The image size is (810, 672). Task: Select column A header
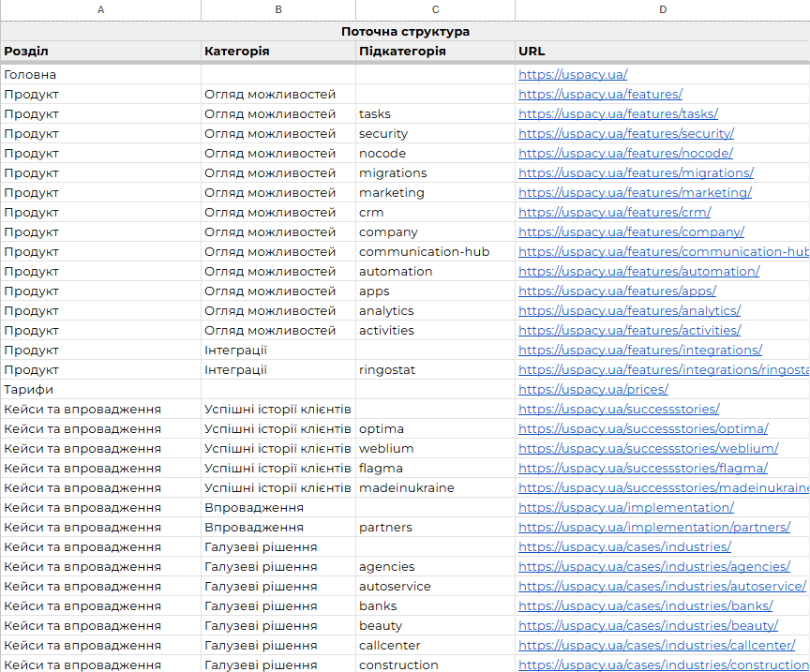point(100,9)
